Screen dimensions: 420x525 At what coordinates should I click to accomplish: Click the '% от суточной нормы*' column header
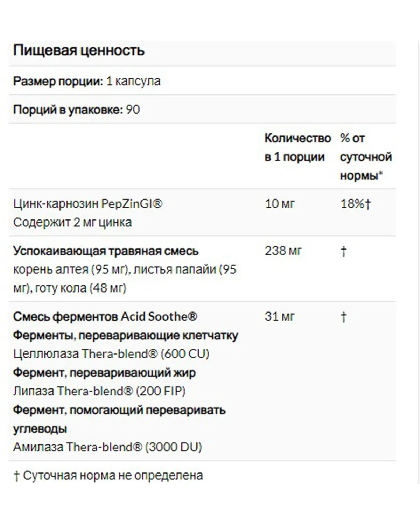366,156
